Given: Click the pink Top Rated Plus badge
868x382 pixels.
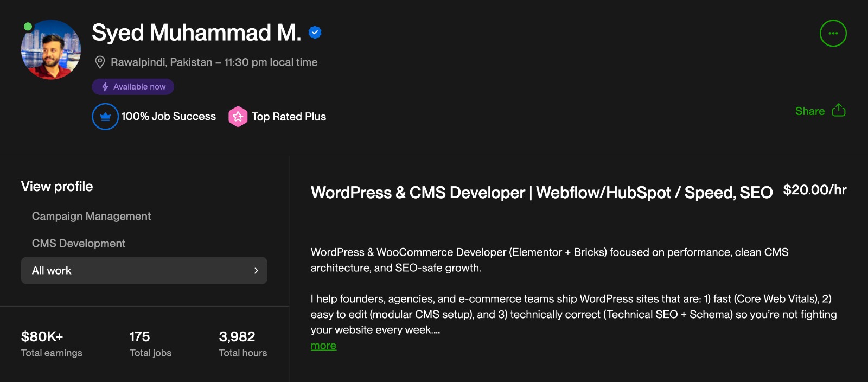Looking at the screenshot, I should [x=238, y=117].
